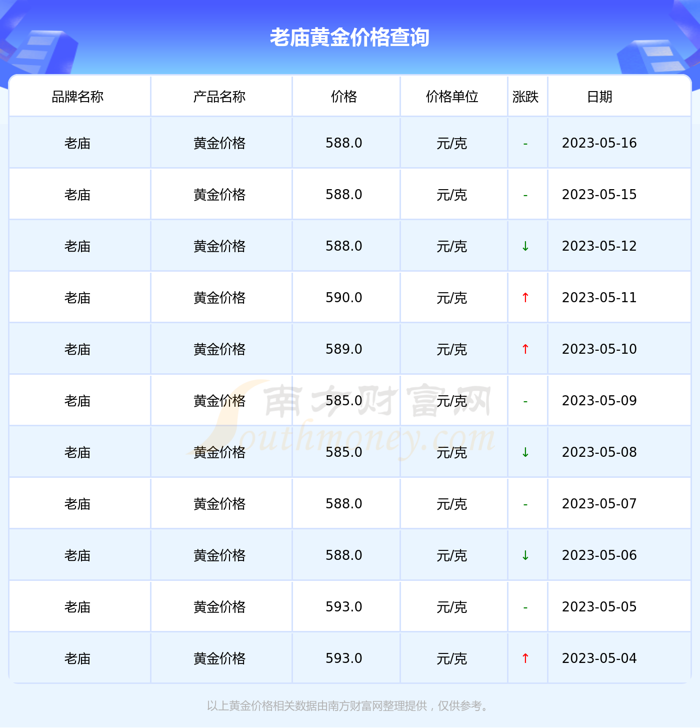This screenshot has width=700, height=728.
Task: Click price 588.0 in the 2023-05-12 row
Action: click(344, 246)
